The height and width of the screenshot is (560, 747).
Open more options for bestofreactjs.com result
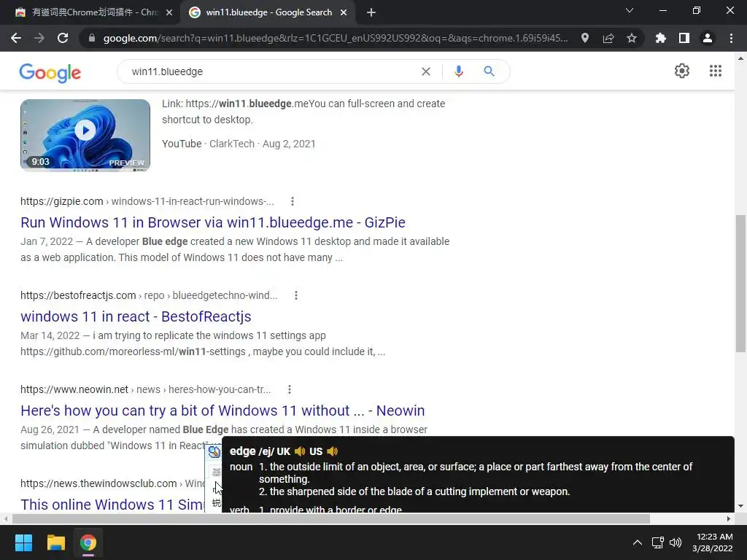tap(296, 295)
